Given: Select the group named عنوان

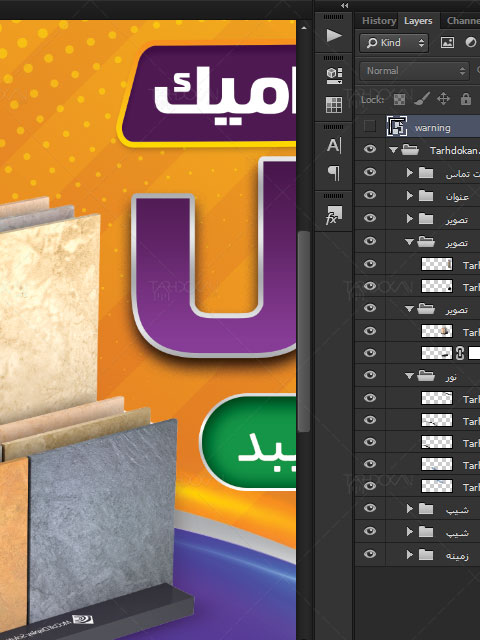Looking at the screenshot, I should (457, 197).
